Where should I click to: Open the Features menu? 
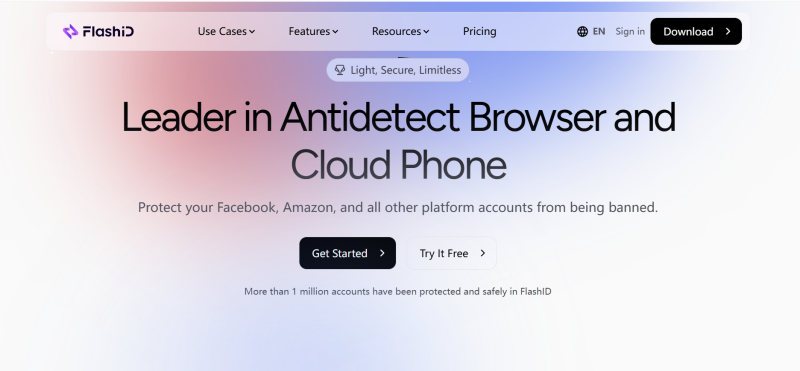click(313, 32)
